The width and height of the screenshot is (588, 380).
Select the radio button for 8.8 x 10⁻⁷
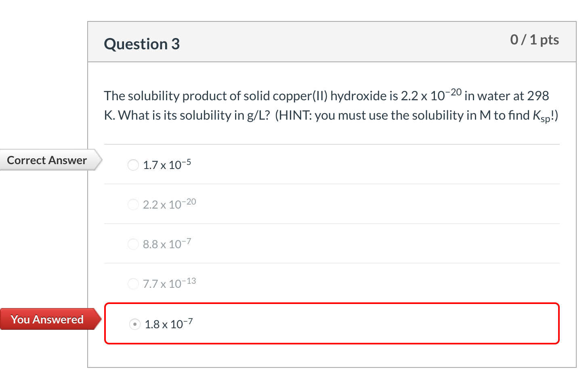(x=133, y=244)
